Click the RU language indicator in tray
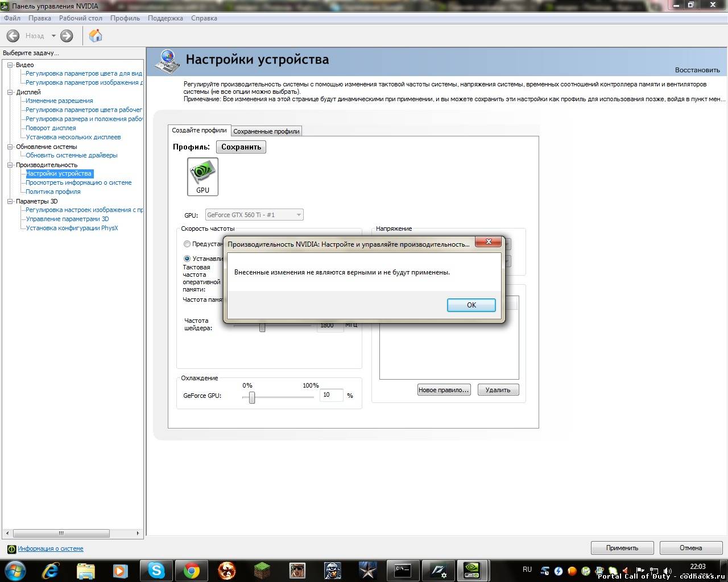Screen dimensions: 728x582 point(527,569)
